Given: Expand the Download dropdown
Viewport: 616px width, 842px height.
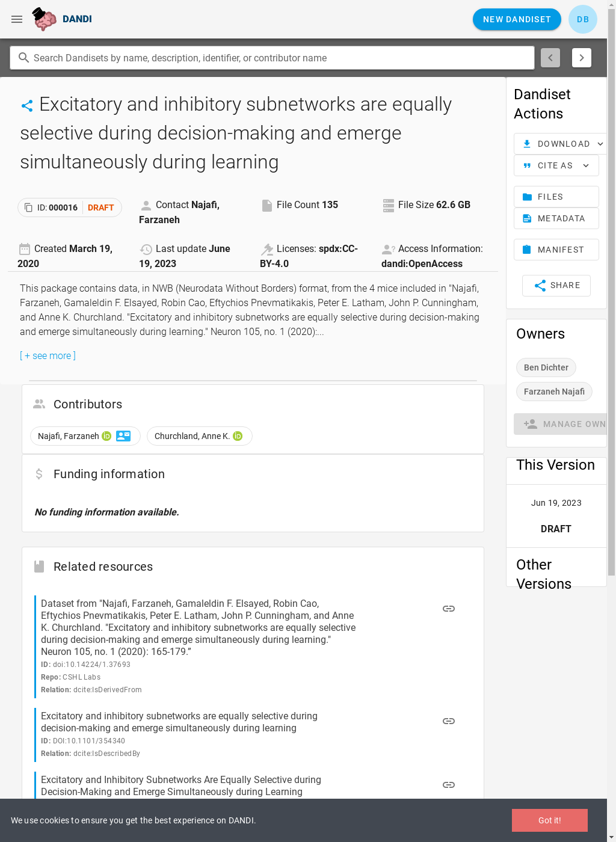Looking at the screenshot, I should point(560,144).
